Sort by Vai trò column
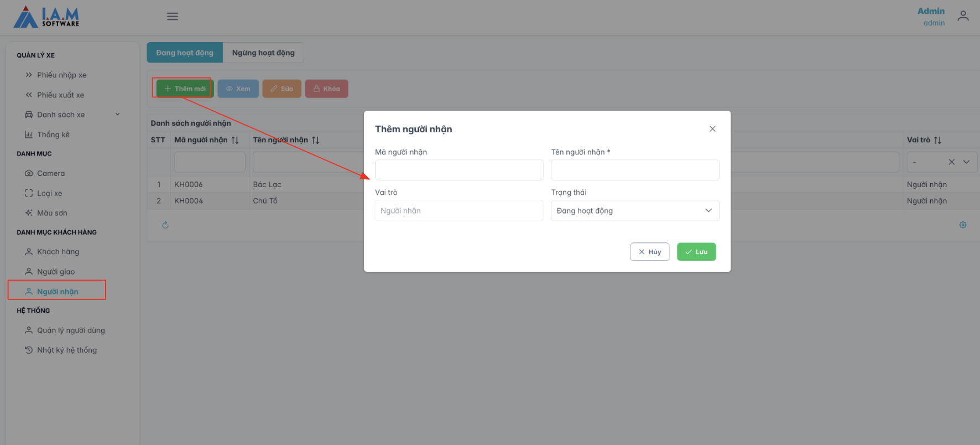The width and height of the screenshot is (980, 445). point(937,141)
